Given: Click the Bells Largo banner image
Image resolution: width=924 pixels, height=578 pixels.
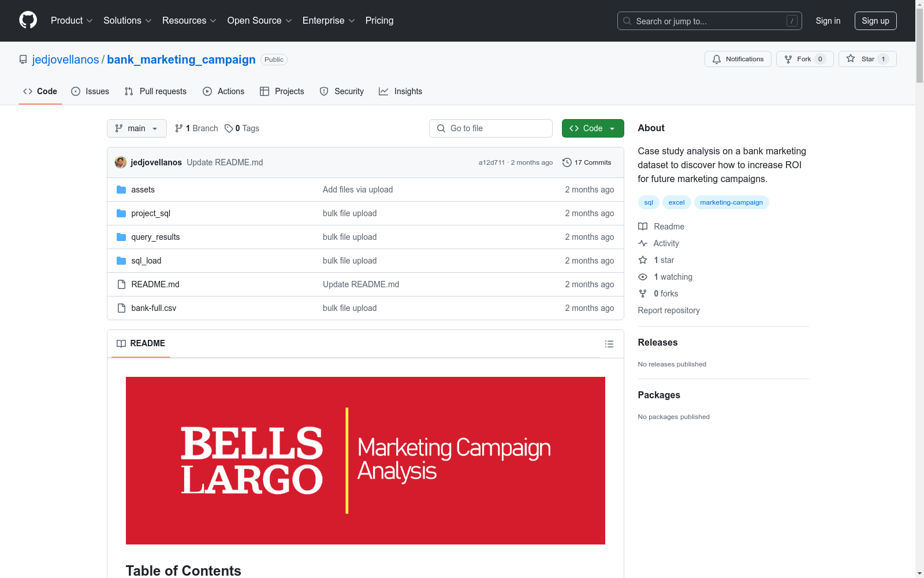Looking at the screenshot, I should pyautogui.click(x=366, y=461).
